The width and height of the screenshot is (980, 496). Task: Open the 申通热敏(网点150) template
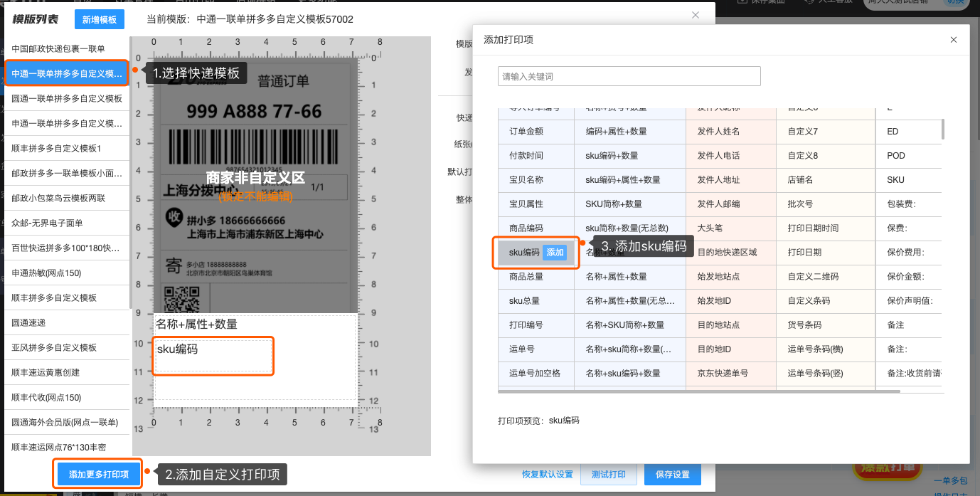[47, 273]
